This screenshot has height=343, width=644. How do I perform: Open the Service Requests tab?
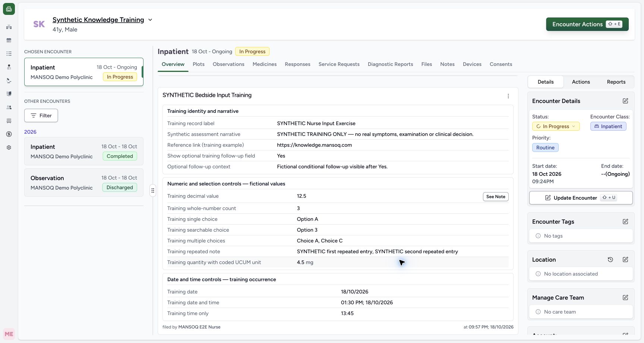[339, 64]
